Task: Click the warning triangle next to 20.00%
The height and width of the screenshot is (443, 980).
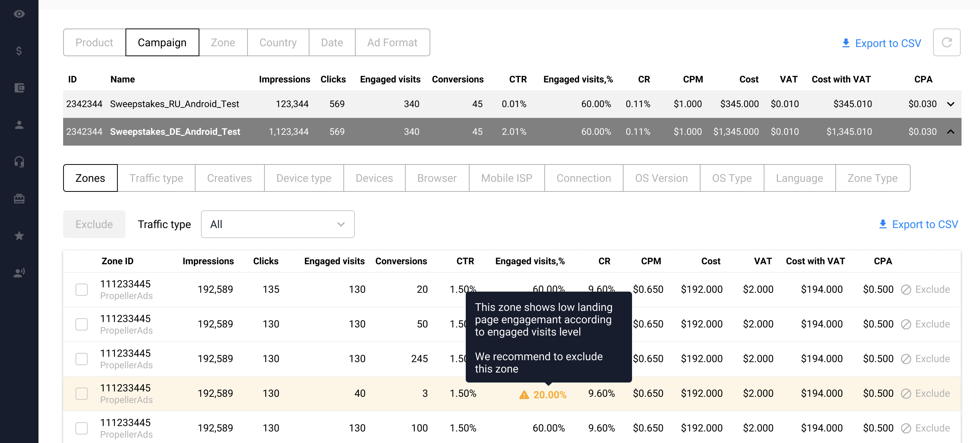Action: 524,395
